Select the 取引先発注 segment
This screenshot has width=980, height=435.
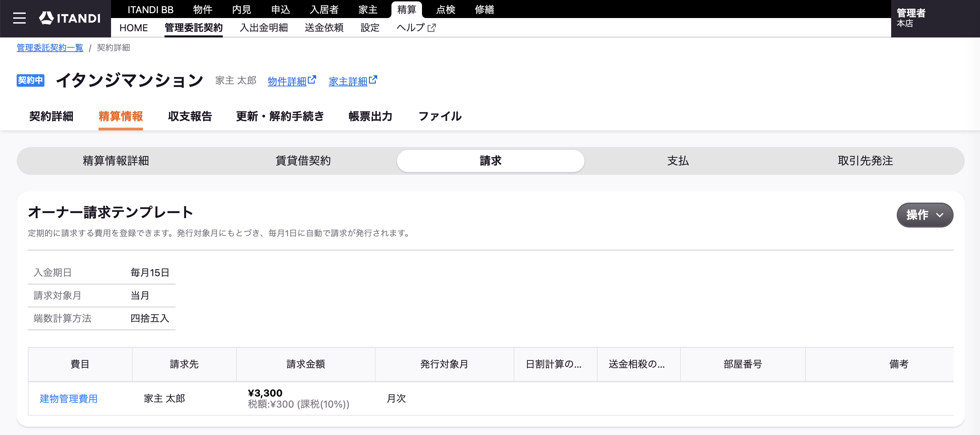click(865, 161)
